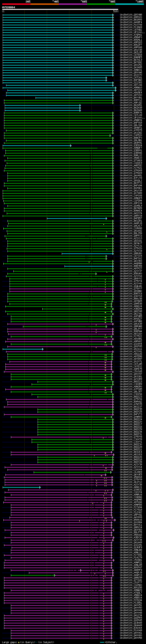This screenshot has width=146, height=644.
Task: Select label UniRef100_Q9FPI3
Action: point(131,236)
